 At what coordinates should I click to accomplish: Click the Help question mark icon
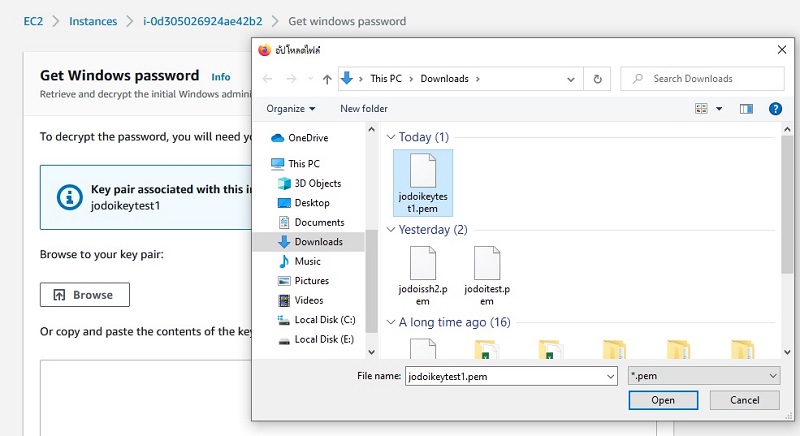(x=774, y=108)
